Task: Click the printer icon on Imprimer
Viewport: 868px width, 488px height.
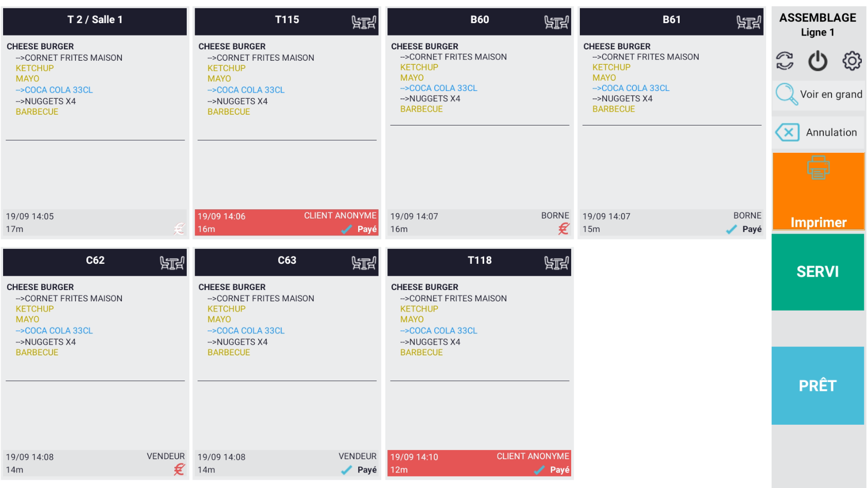Action: tap(818, 168)
